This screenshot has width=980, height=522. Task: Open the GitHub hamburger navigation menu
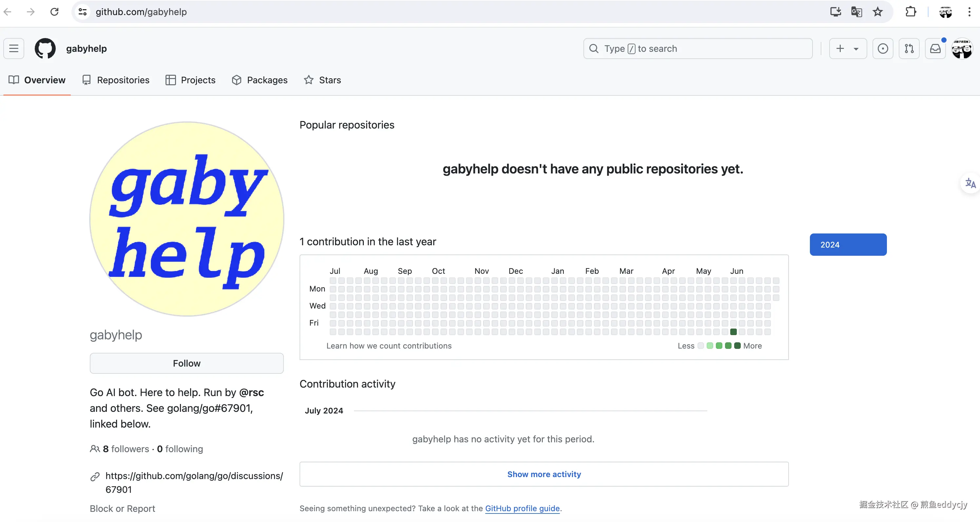tap(14, 48)
